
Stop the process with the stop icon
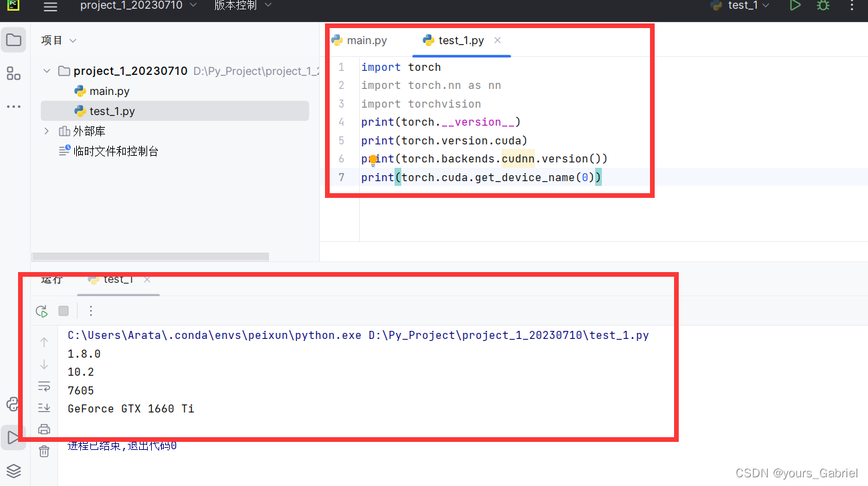tap(64, 311)
